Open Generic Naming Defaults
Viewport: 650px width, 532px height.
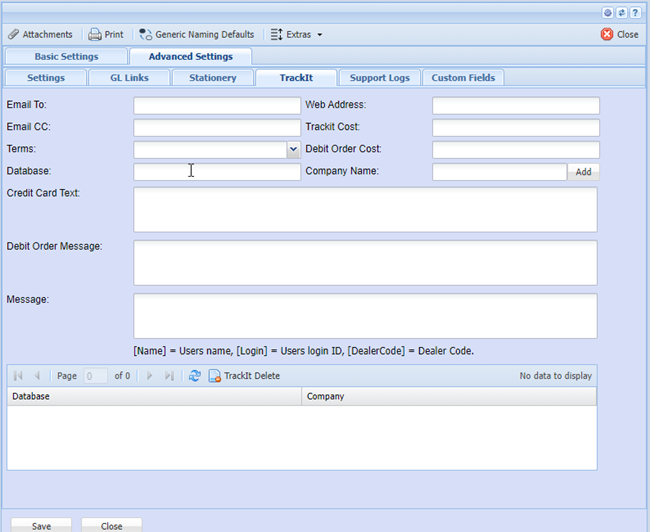[196, 34]
